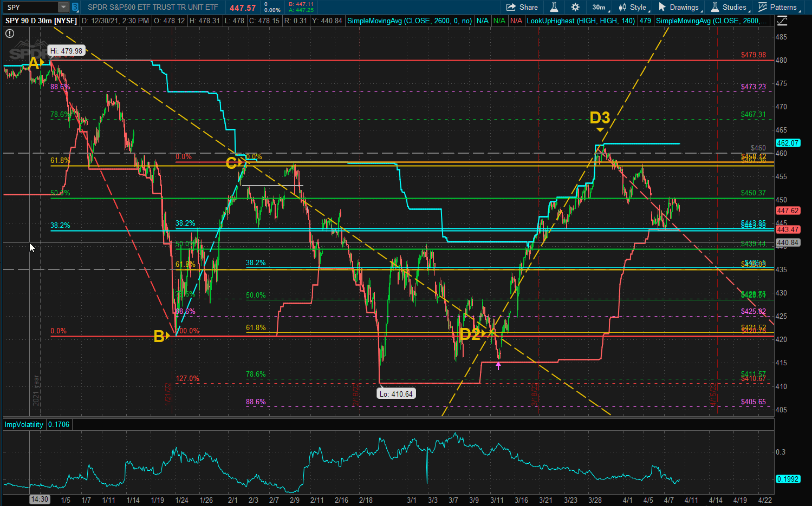Viewport: 812px width, 506px height.
Task: Click the Lo: 410.64 price bubble
Action: pyautogui.click(x=396, y=394)
